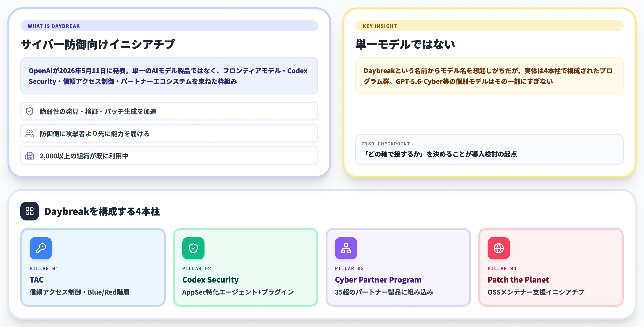This screenshot has width=644, height=327.
Task: Click the Codex Security card title
Action: (211, 280)
